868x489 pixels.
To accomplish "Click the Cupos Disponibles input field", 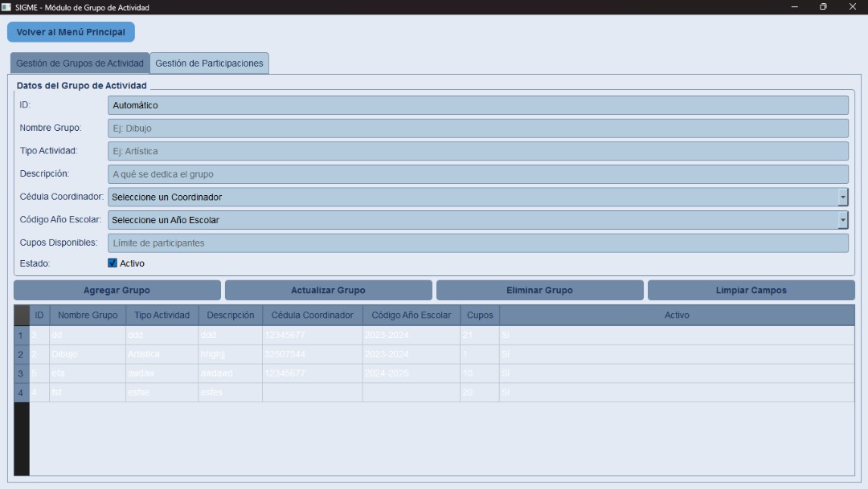I will [x=477, y=242].
